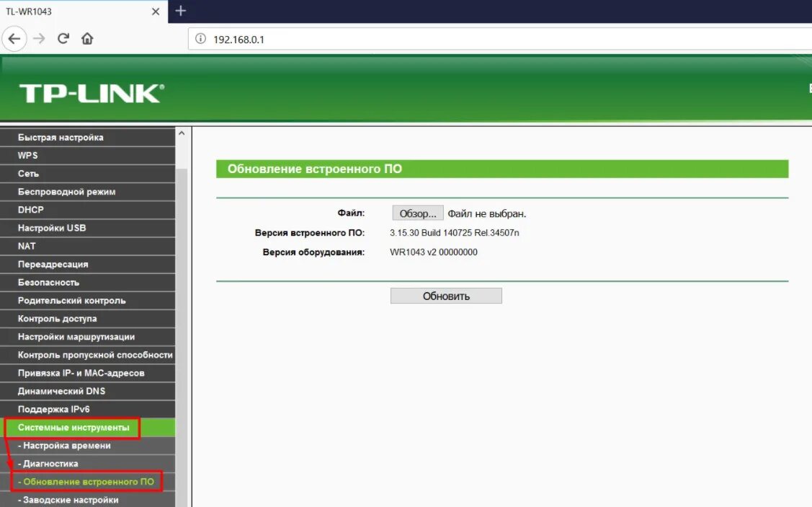
Task: Open Контроль доступа section
Action: 87,319
